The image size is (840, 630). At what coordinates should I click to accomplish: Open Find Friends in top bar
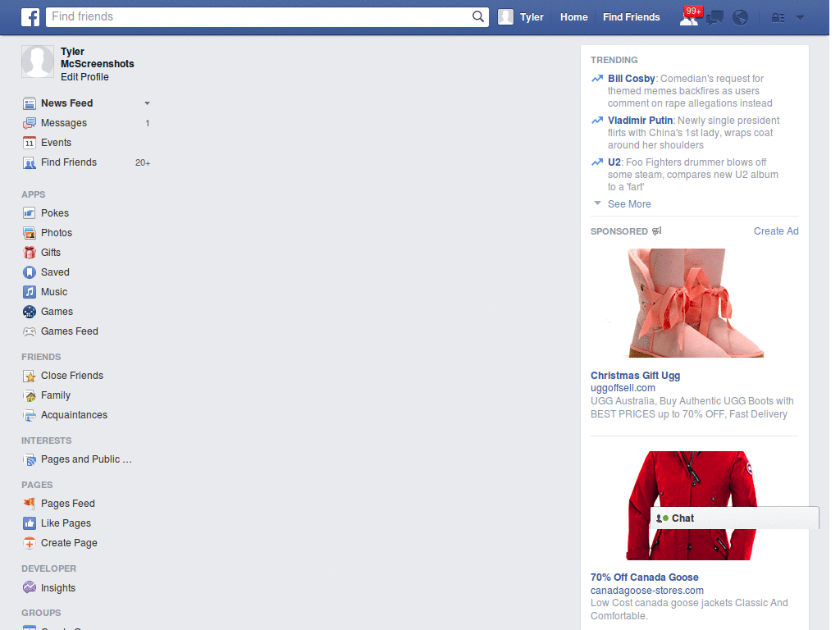click(631, 17)
